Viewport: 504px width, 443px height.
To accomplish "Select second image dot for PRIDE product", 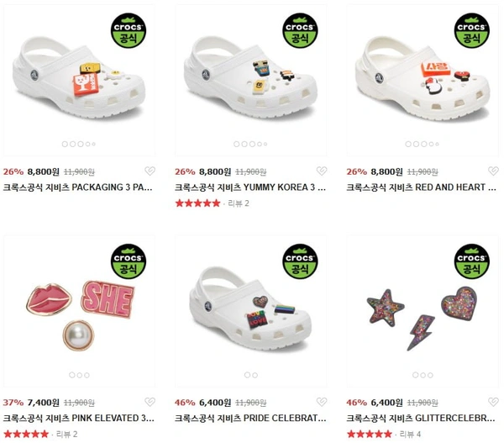I will pos(255,375).
